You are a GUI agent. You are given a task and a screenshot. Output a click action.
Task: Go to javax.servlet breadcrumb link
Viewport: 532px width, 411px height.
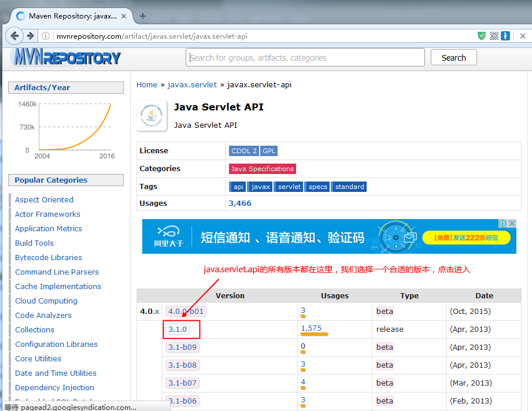pyautogui.click(x=192, y=84)
